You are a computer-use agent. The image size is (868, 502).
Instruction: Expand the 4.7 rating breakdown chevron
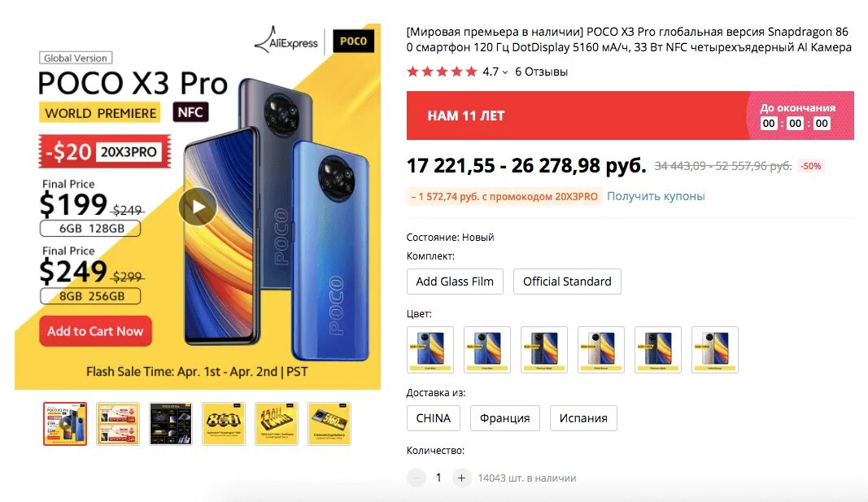(x=505, y=72)
